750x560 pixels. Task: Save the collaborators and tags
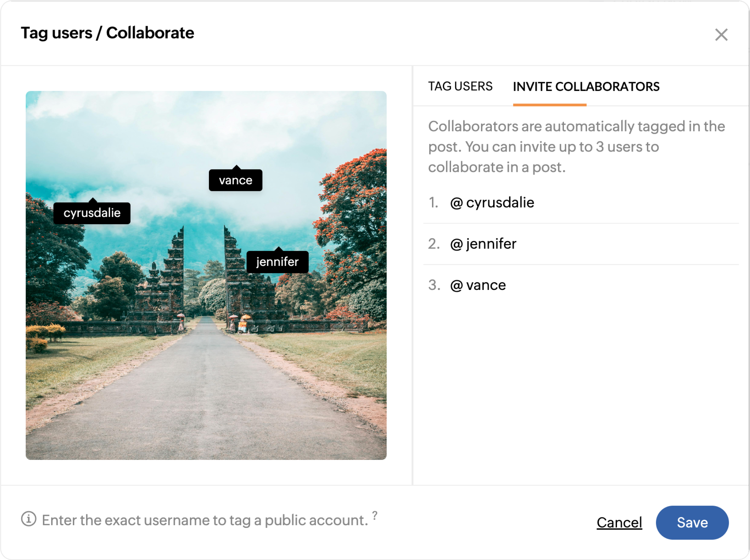692,523
